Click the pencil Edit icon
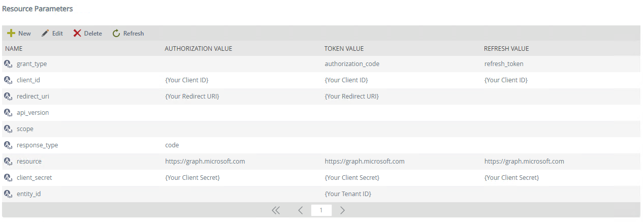 pos(45,34)
